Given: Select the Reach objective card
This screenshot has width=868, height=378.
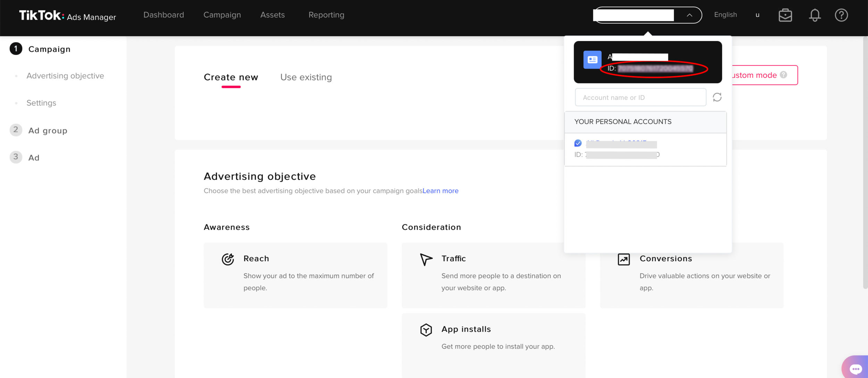Looking at the screenshot, I should pos(295,275).
